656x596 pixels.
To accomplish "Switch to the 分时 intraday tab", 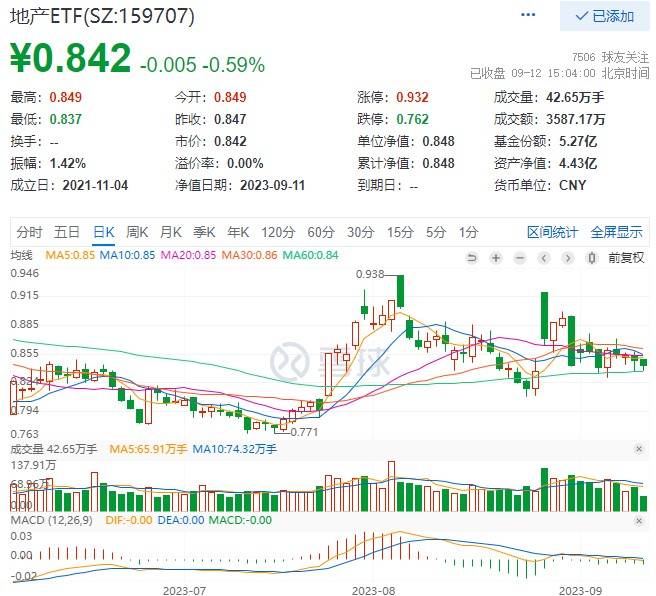I will pyautogui.click(x=29, y=232).
